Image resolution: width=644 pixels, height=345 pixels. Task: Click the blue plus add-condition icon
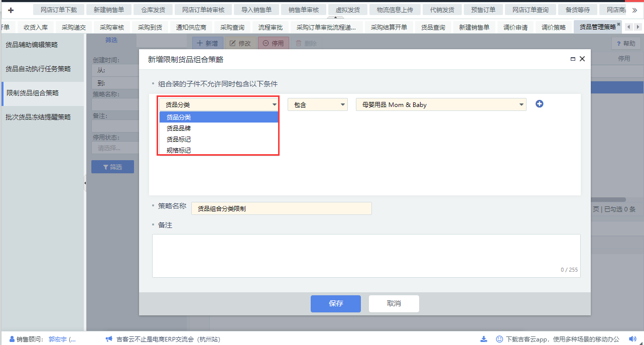click(x=540, y=104)
